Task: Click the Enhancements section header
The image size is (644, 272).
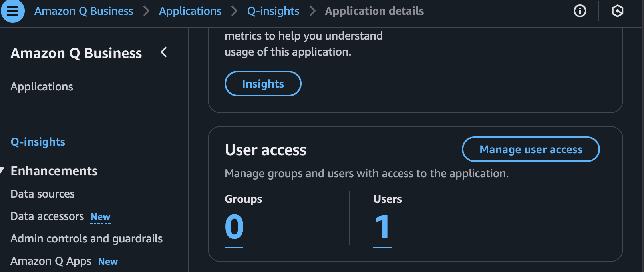Action: (x=54, y=171)
